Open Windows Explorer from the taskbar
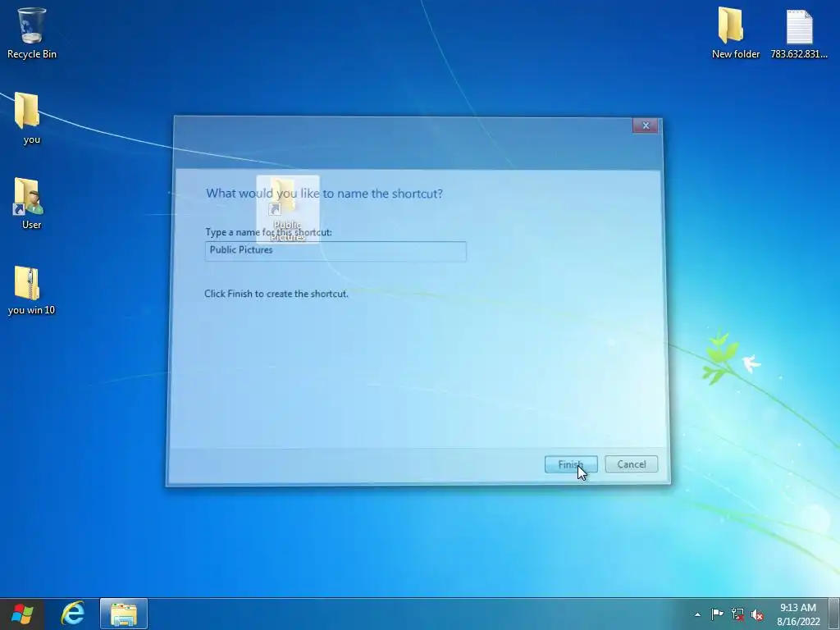The width and height of the screenshot is (840, 630). [x=124, y=614]
